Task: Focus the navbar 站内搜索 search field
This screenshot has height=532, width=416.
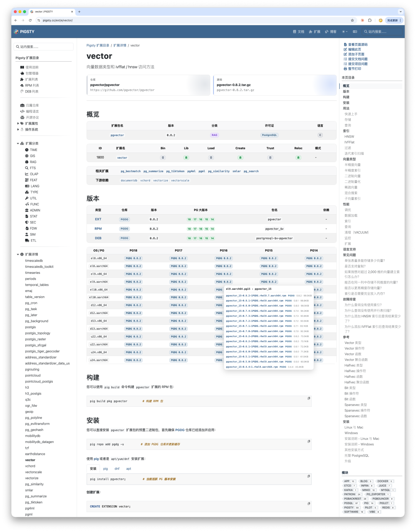Action: coord(382,32)
